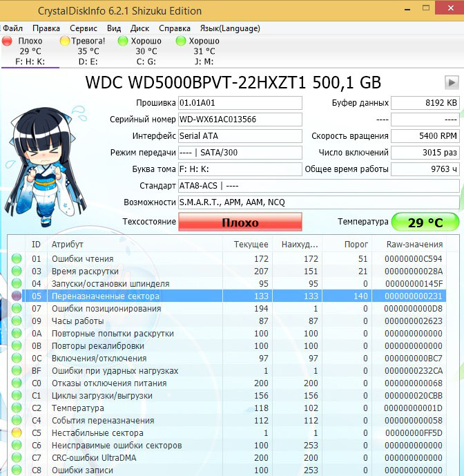Open the Файл menu
464x476 pixels.
[12, 28]
